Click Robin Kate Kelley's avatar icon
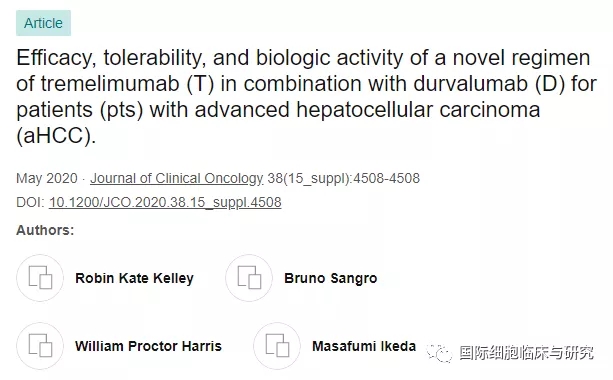613x380 pixels. pyautogui.click(x=40, y=278)
